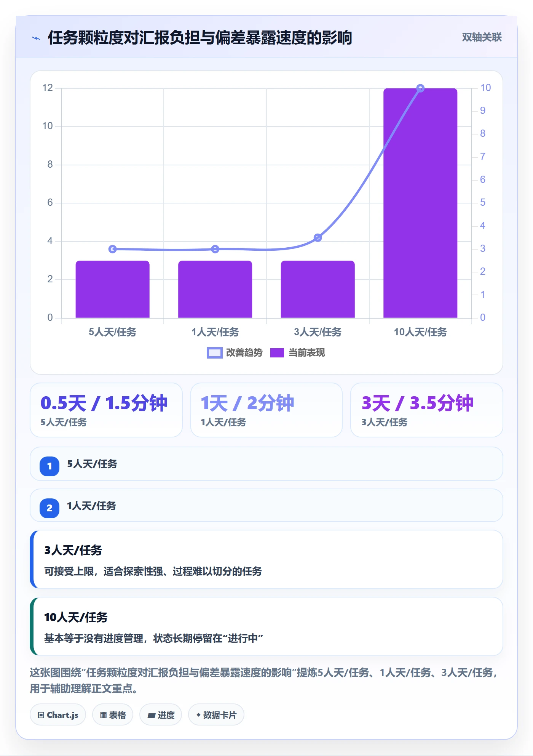533x756 pixels.
Task: Toggle the 改善趋势 legend item
Action: pos(235,353)
